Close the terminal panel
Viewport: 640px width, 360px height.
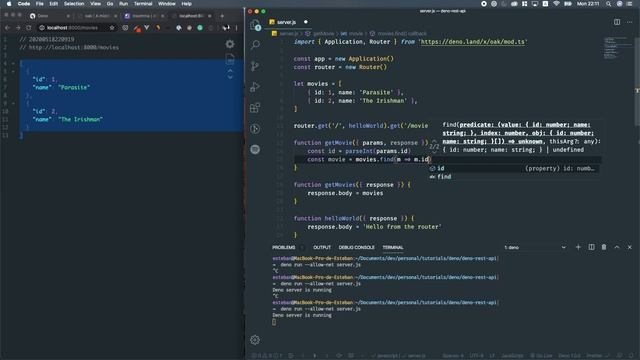629,247
